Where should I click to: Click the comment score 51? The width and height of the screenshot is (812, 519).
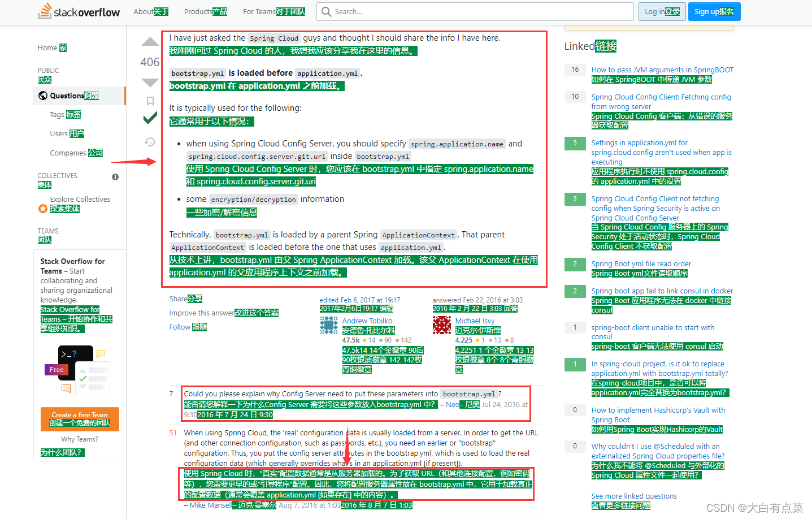tap(173, 433)
